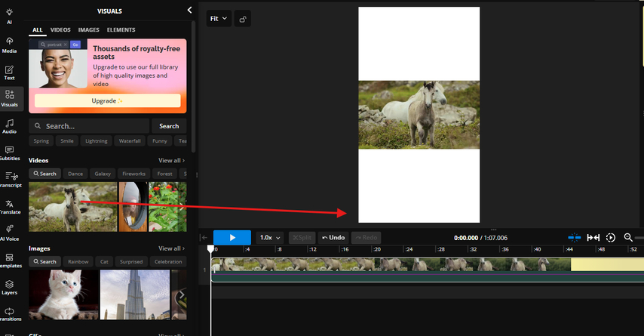Click the Search chip under Images
Viewport: 644px width, 336px height.
[x=44, y=261]
